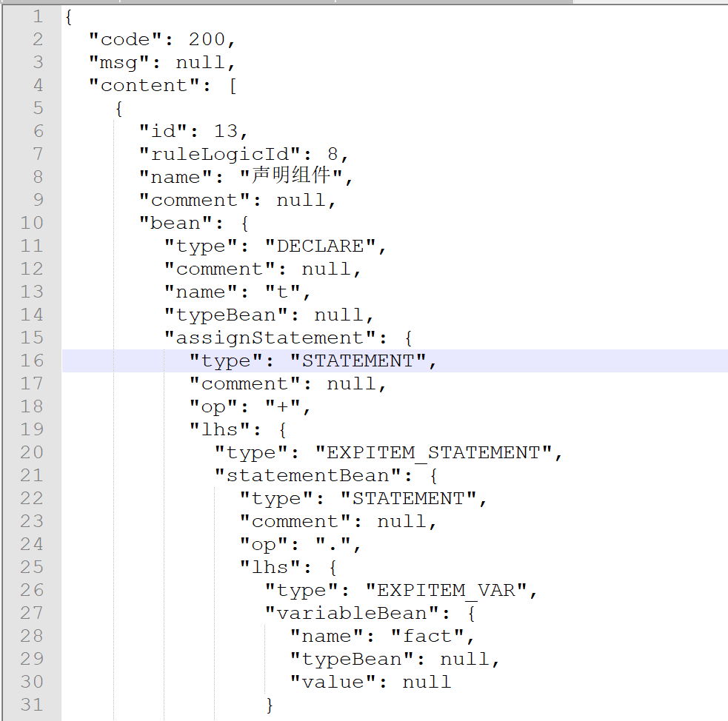Click the closing brace on line 31
This screenshot has width=728, height=721.
[270, 704]
